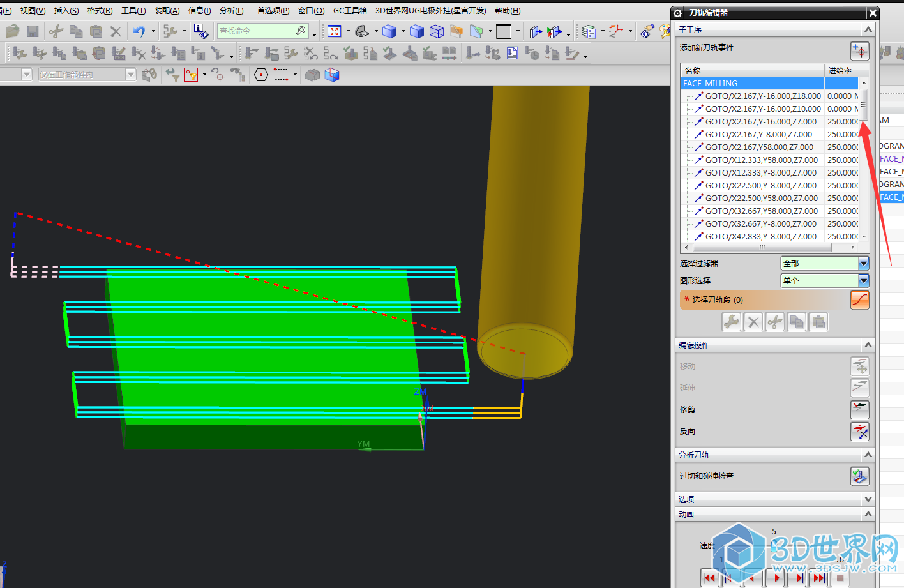Click the stop animation button

pyautogui.click(x=840, y=578)
